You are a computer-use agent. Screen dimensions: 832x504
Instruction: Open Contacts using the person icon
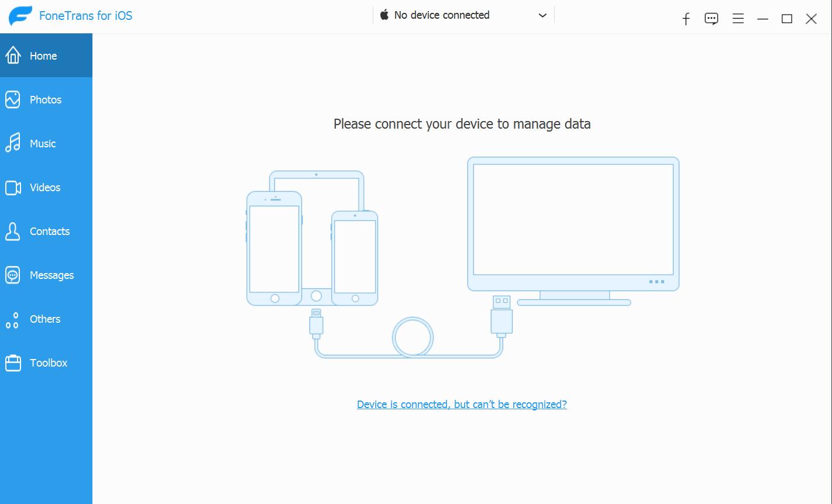(x=13, y=232)
